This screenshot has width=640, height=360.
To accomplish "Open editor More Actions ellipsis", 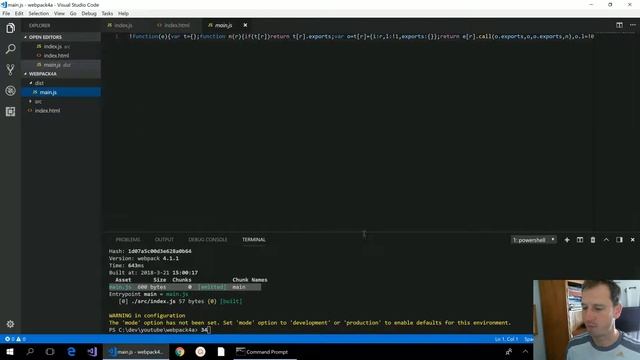I will coord(633,25).
